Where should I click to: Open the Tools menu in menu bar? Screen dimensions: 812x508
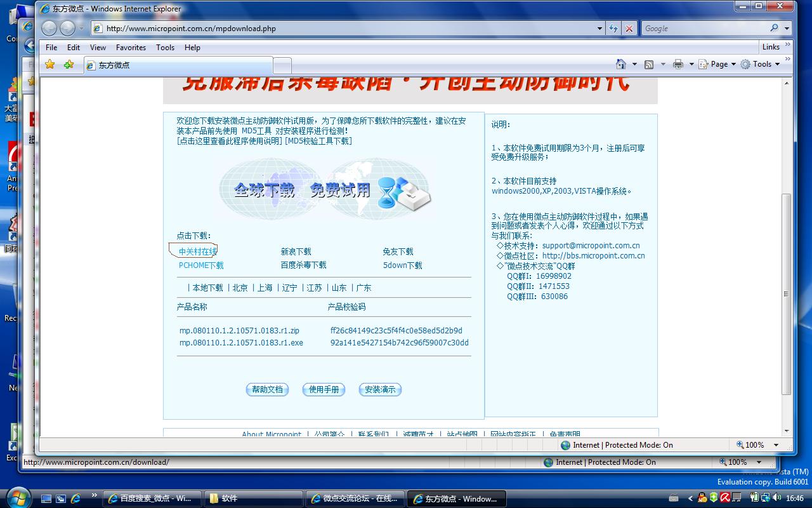point(165,48)
